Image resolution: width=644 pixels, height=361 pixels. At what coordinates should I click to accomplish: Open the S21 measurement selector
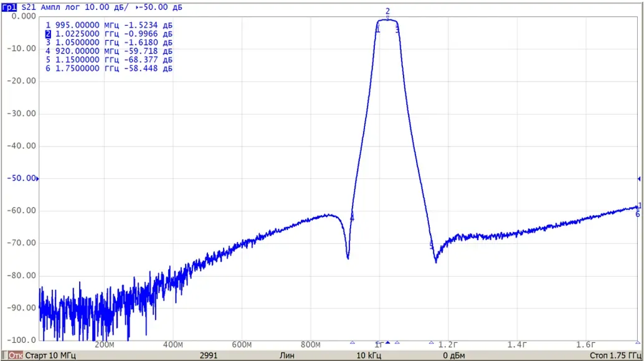[29, 7]
